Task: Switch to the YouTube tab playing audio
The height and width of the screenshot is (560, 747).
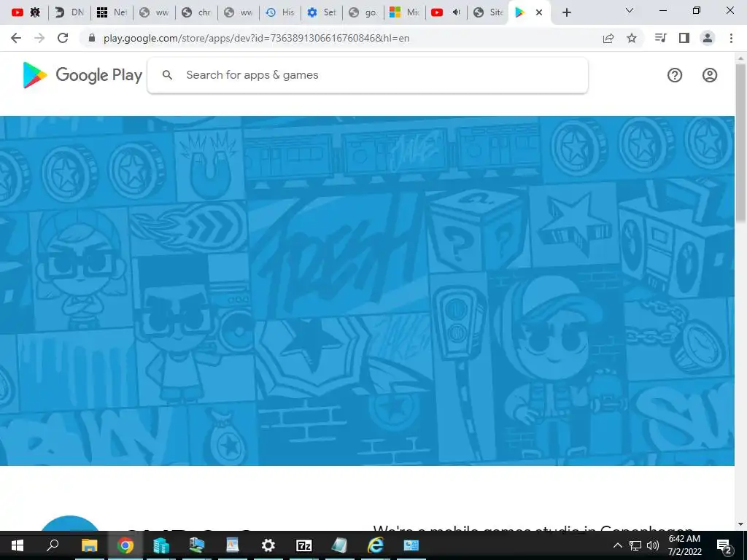Action: coord(446,12)
